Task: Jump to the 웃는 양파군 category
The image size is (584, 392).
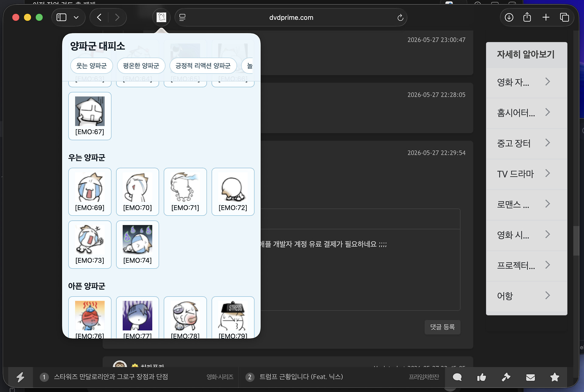Action: [92, 66]
